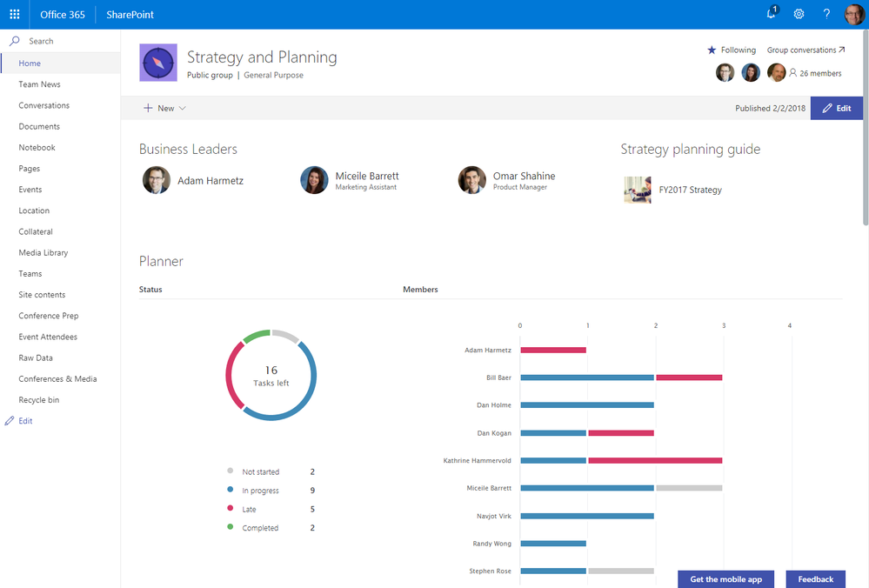Open Collateral in sidebar
This screenshot has height=588, width=869.
(36, 231)
